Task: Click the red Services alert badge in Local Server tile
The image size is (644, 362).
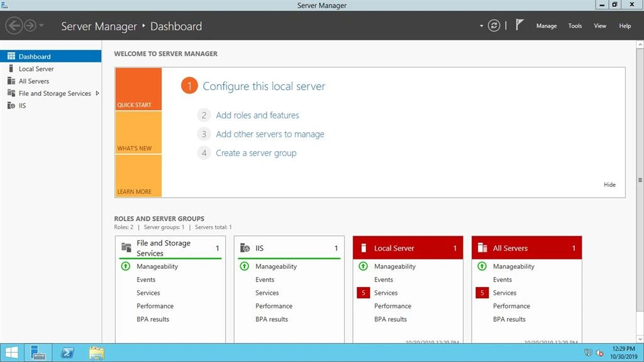Action: [363, 293]
